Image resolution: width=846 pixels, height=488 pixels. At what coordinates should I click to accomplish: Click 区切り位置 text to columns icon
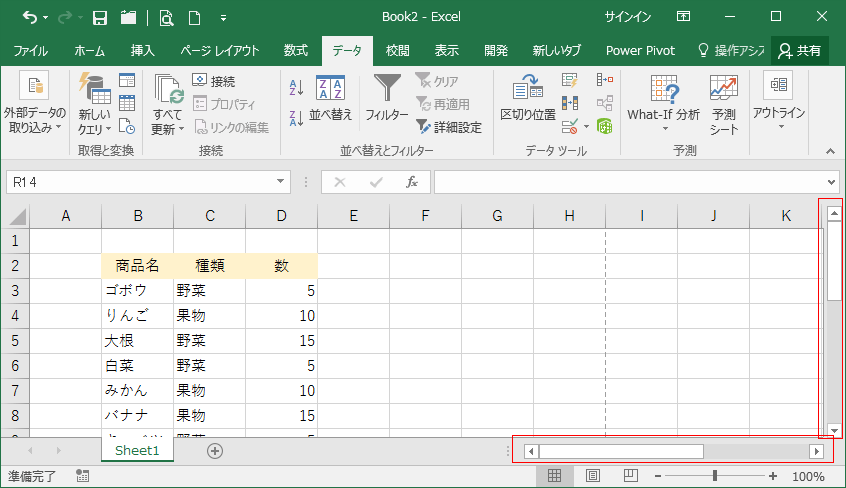[527, 100]
